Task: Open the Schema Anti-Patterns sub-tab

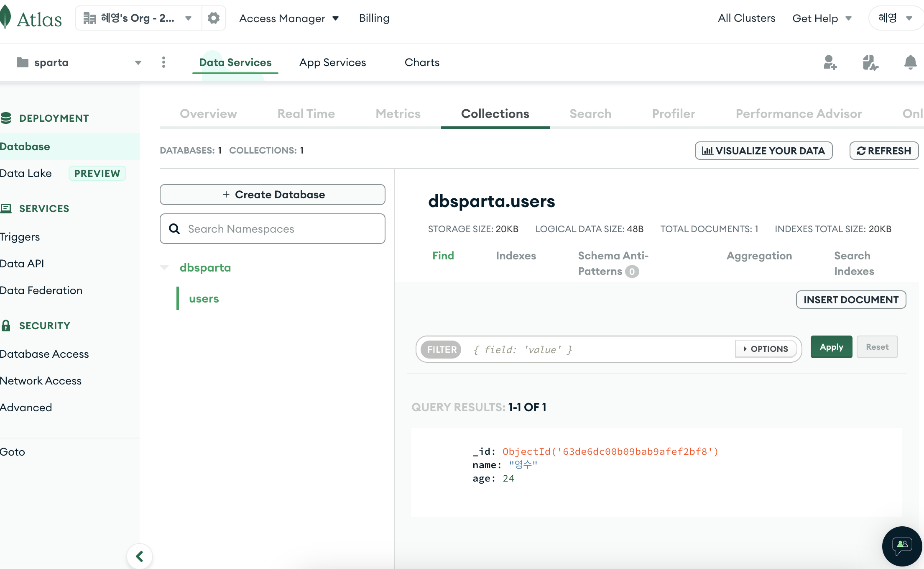Action: click(x=613, y=263)
